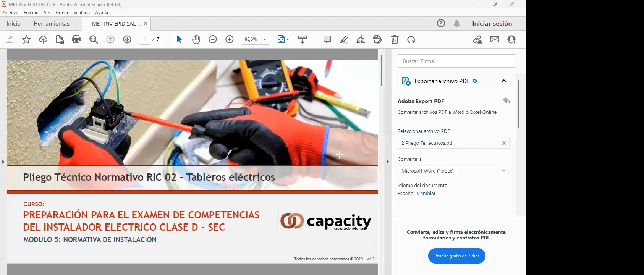Choose the selection arrow tool

[179, 39]
